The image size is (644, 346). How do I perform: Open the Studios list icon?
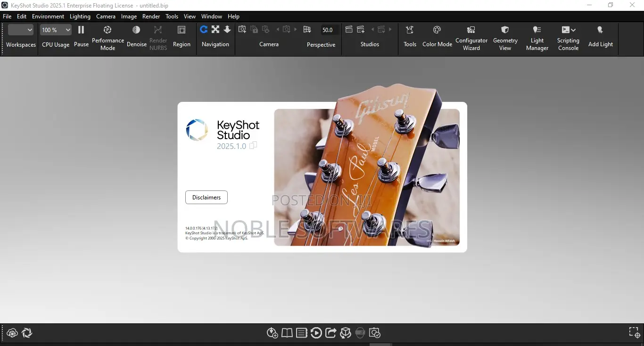[349, 30]
